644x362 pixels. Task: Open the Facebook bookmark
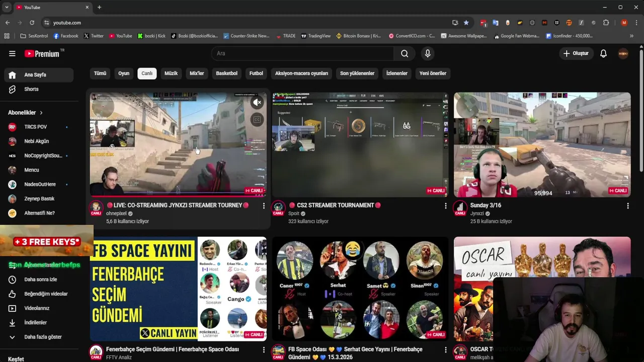66,36
